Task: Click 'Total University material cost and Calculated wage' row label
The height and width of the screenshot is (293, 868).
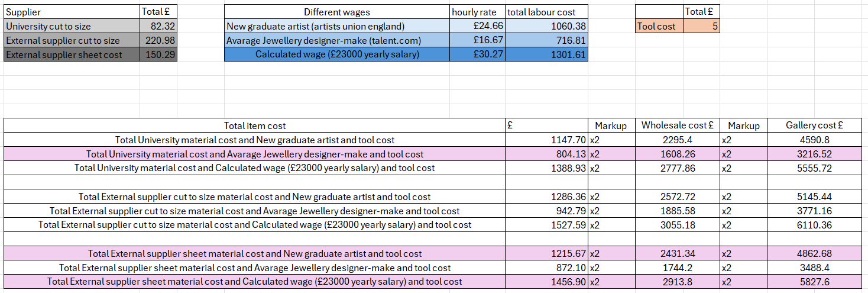Action: click(255, 168)
